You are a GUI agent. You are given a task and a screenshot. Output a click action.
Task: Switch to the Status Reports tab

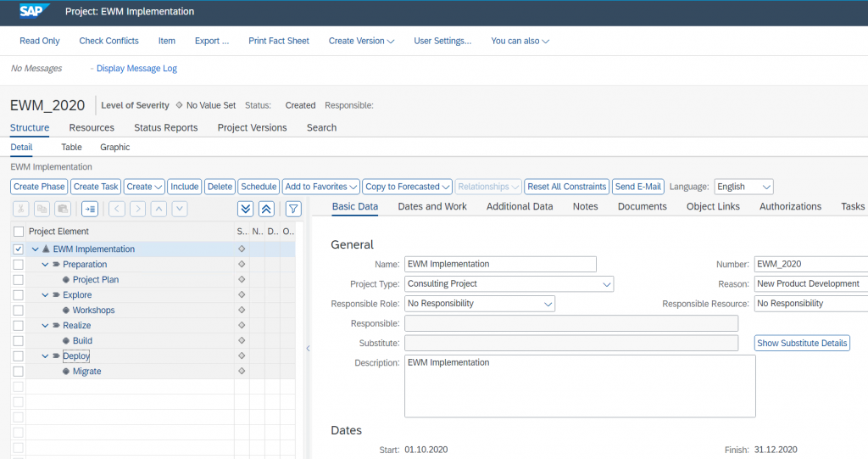[165, 127]
